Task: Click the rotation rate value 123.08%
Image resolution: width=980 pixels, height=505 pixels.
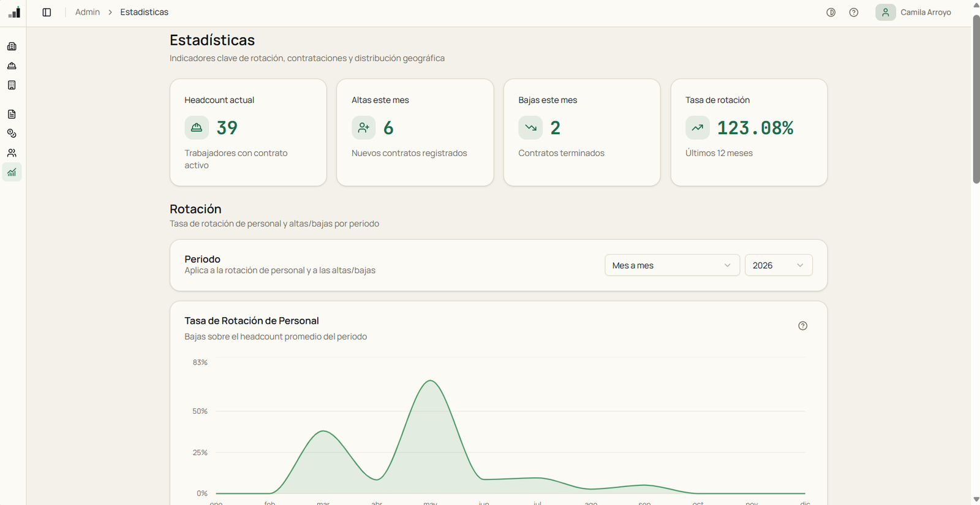Action: (755, 127)
